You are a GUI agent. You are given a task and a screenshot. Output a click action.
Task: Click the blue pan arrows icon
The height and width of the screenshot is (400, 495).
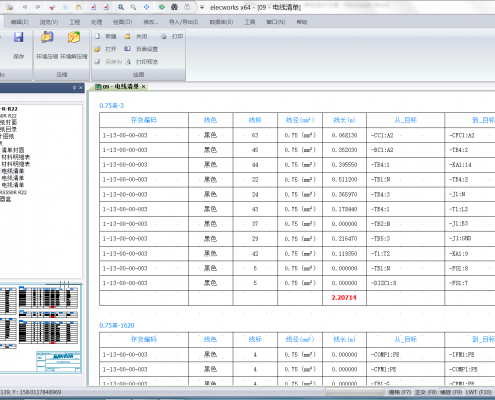pos(146,7)
